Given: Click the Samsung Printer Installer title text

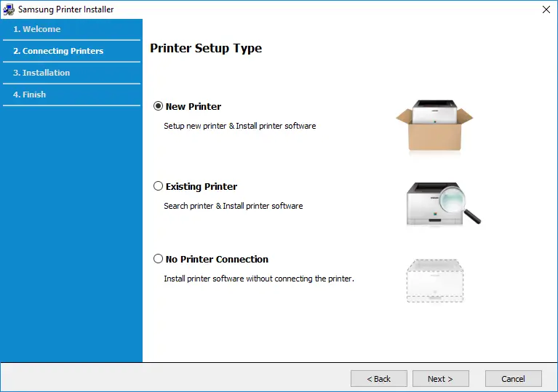Looking at the screenshot, I should tap(65, 9).
